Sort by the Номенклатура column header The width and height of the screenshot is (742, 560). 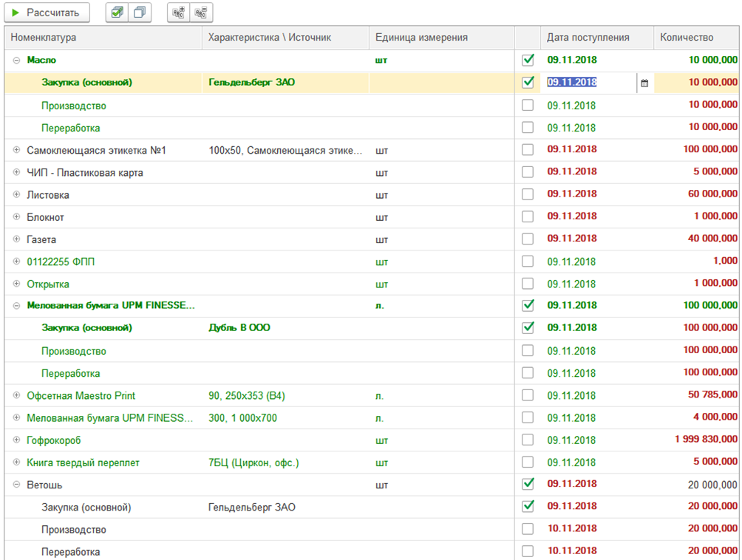[103, 38]
